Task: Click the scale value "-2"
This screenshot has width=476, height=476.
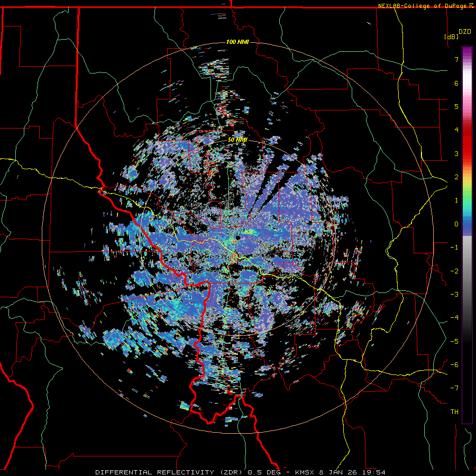Action: coord(454,271)
